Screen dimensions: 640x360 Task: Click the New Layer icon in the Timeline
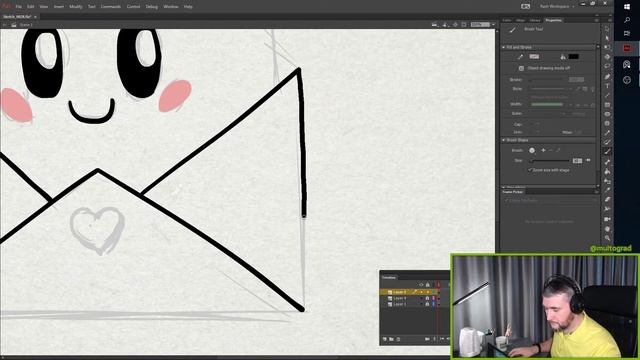(x=384, y=339)
